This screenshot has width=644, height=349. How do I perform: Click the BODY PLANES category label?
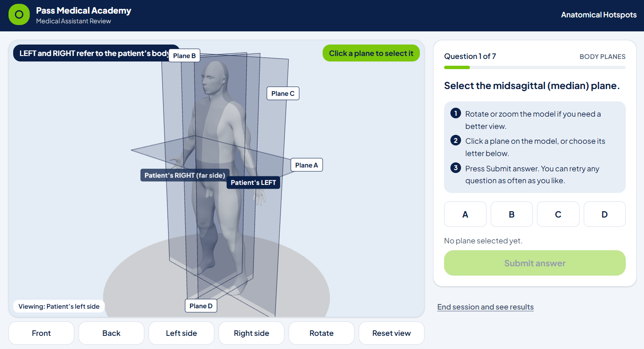pos(602,57)
